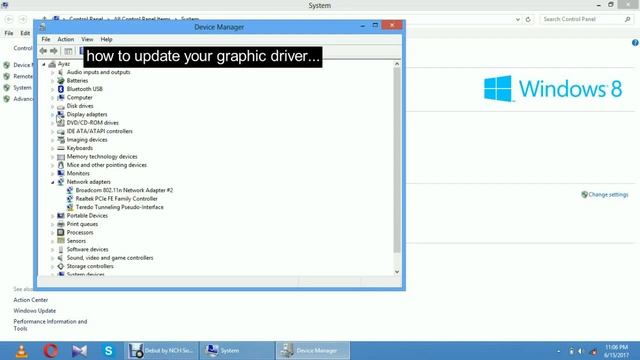Select the Mice and other pointing devices icon
The image size is (640, 360).
[x=61, y=165]
